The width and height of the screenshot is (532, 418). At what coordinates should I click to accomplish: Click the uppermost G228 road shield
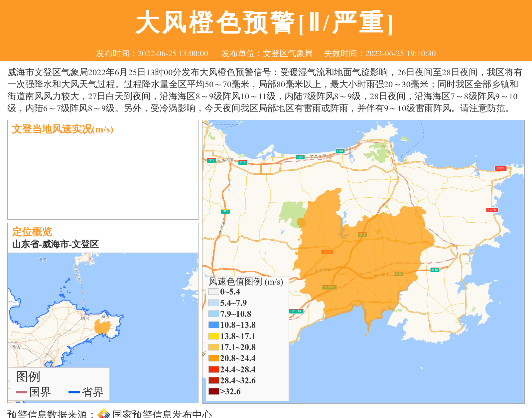click(x=500, y=168)
